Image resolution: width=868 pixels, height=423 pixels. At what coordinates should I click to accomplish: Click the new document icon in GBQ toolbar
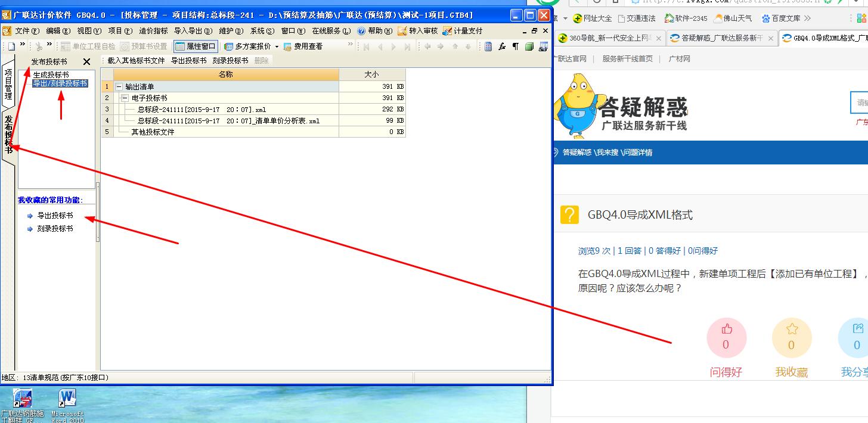point(11,46)
